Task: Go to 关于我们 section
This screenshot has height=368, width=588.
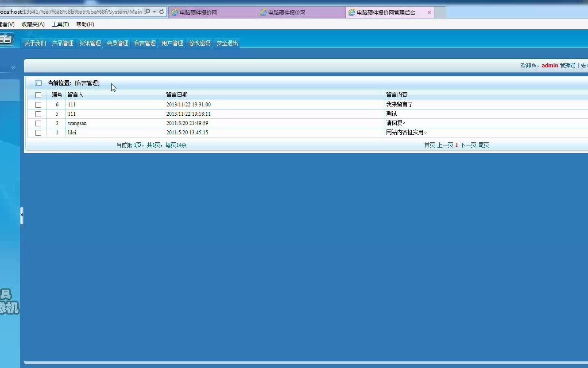Action: point(35,43)
